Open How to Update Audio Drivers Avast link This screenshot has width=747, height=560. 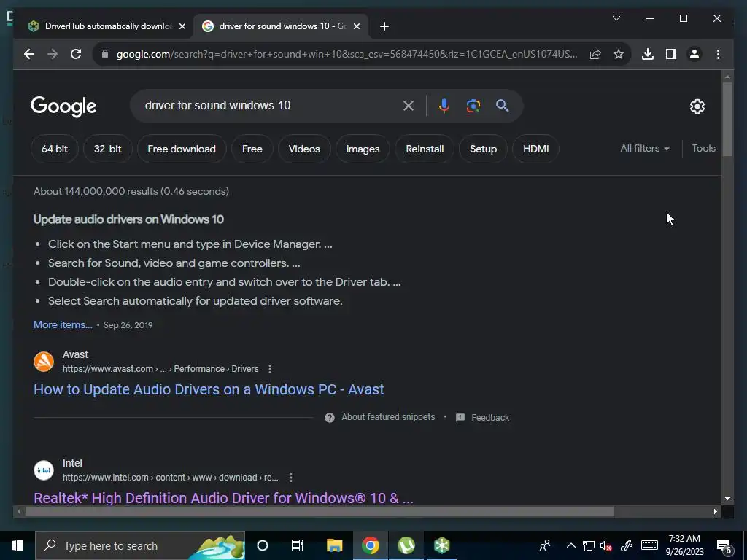(x=209, y=389)
